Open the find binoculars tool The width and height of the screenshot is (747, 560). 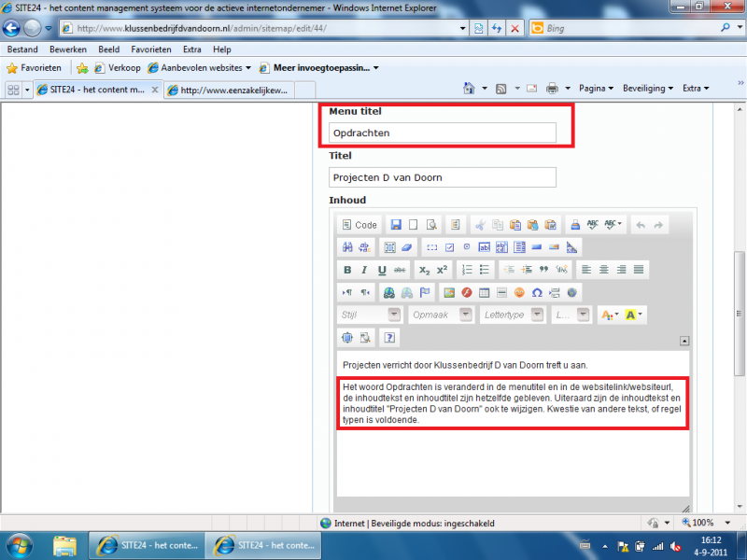click(347, 247)
